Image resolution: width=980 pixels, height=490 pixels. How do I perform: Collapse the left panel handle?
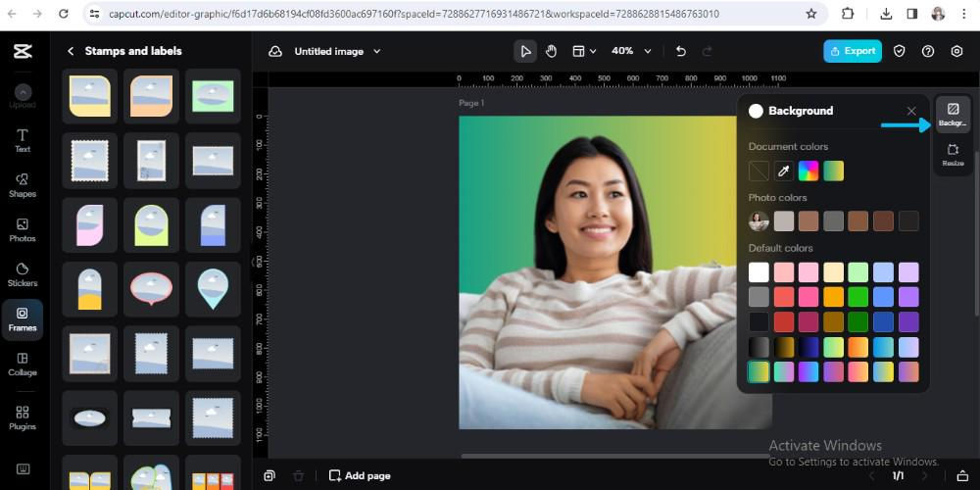point(254,262)
